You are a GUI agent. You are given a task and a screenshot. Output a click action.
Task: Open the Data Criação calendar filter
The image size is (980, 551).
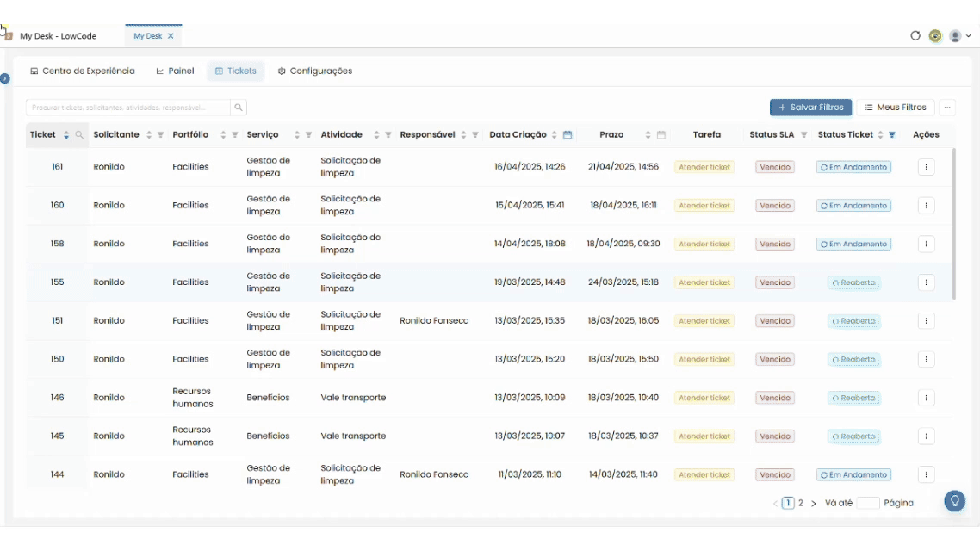point(568,135)
